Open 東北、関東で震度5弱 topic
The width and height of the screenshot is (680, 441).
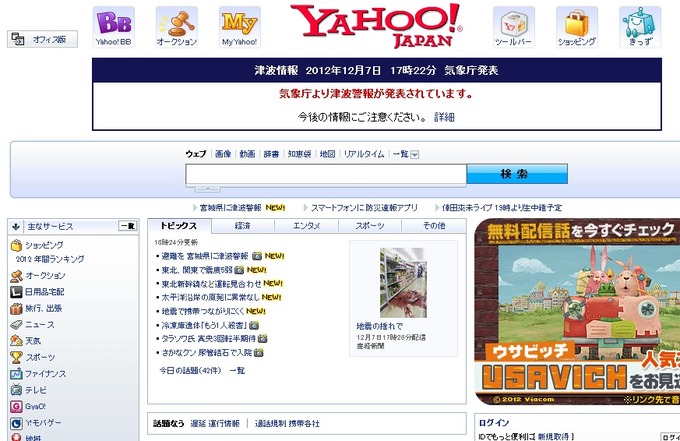tap(197, 270)
